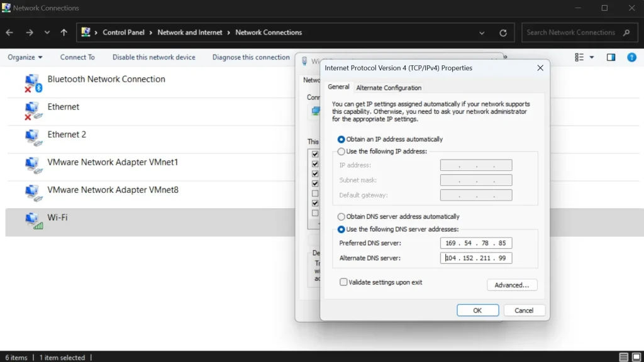Click the Bluetooth Network Connection adapter icon

[x=33, y=83]
